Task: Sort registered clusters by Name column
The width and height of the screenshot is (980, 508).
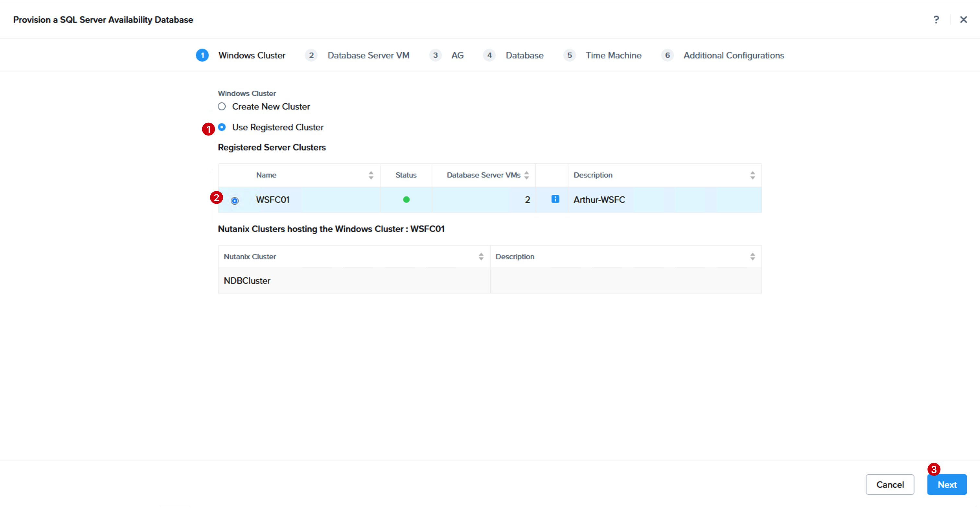Action: click(x=371, y=175)
